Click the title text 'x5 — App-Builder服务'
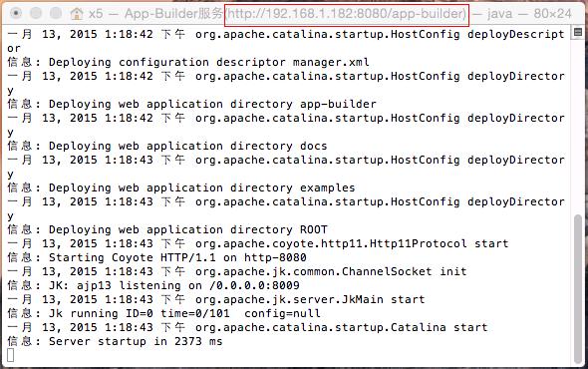588x369 pixels. click(x=155, y=14)
